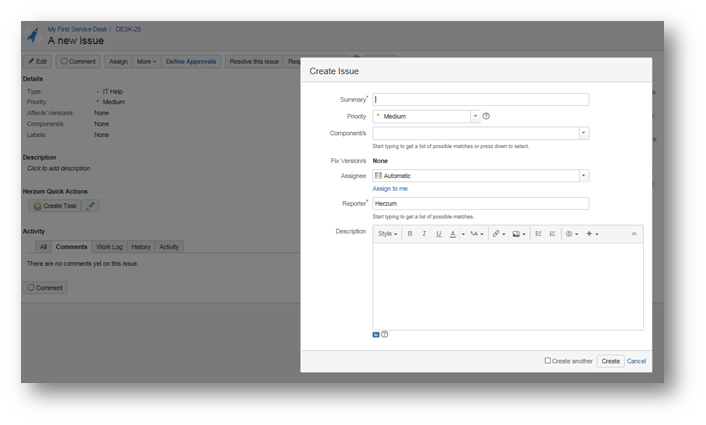
Task: Open the Assignee dropdown list
Action: pos(583,176)
